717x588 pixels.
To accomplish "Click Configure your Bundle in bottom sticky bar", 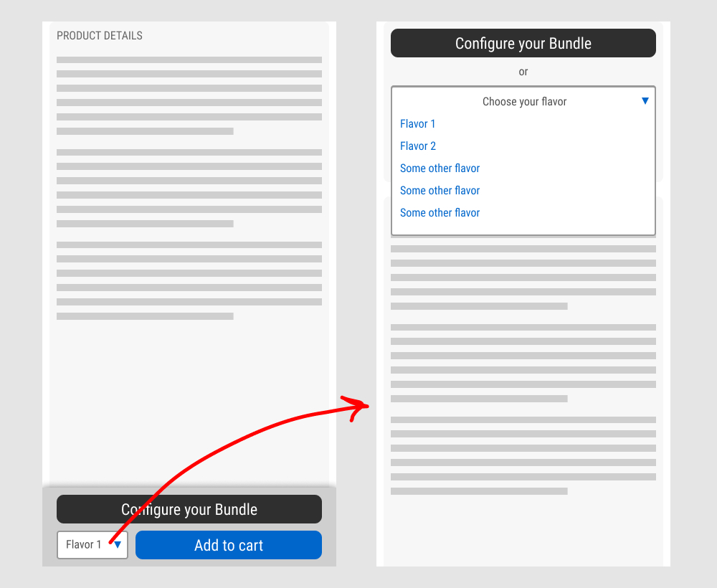I will click(189, 509).
